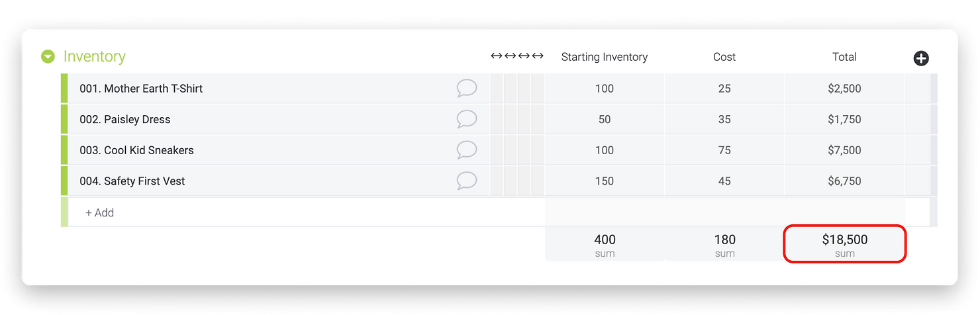Click the last collapsed column arrows icon
The image size is (980, 315).
coord(538,56)
